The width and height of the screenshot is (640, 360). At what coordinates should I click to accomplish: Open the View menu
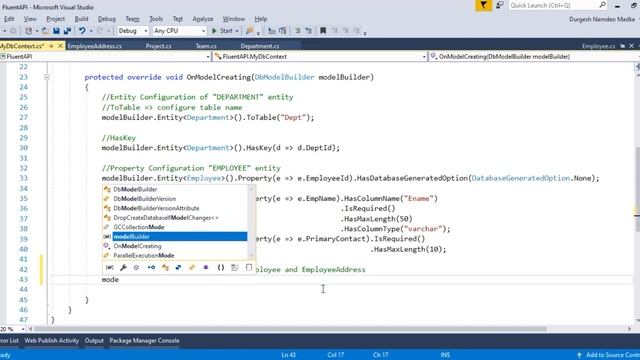30,19
